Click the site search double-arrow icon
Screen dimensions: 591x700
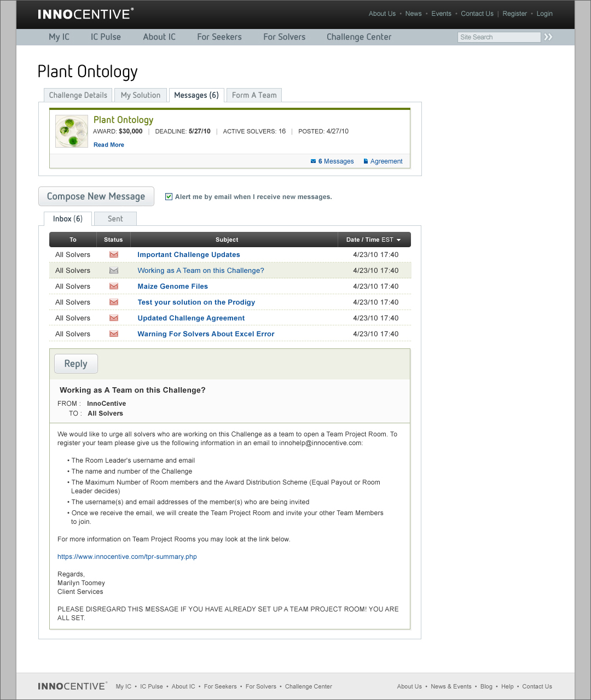click(x=548, y=37)
